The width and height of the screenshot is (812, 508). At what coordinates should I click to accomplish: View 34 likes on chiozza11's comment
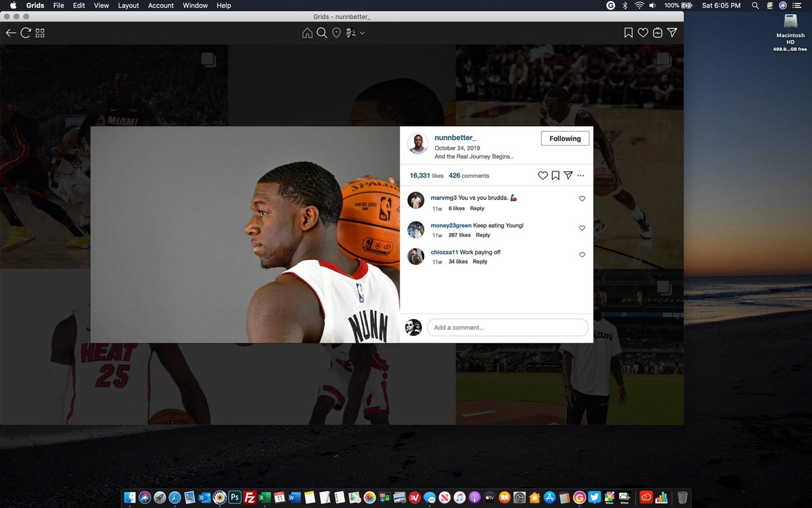[458, 261]
